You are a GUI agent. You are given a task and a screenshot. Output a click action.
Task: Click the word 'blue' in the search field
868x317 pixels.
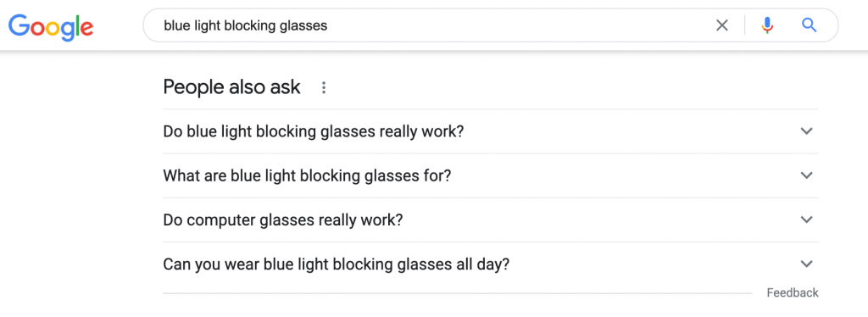click(175, 25)
